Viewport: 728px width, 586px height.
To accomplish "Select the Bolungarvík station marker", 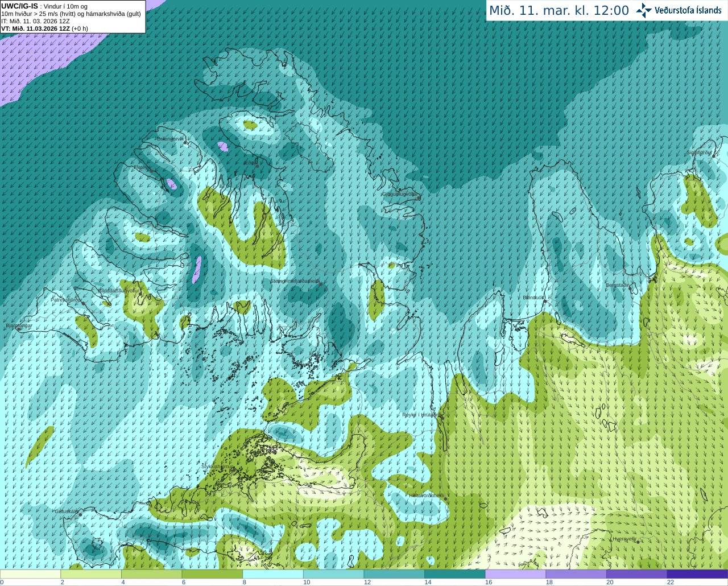I will click(x=186, y=143).
